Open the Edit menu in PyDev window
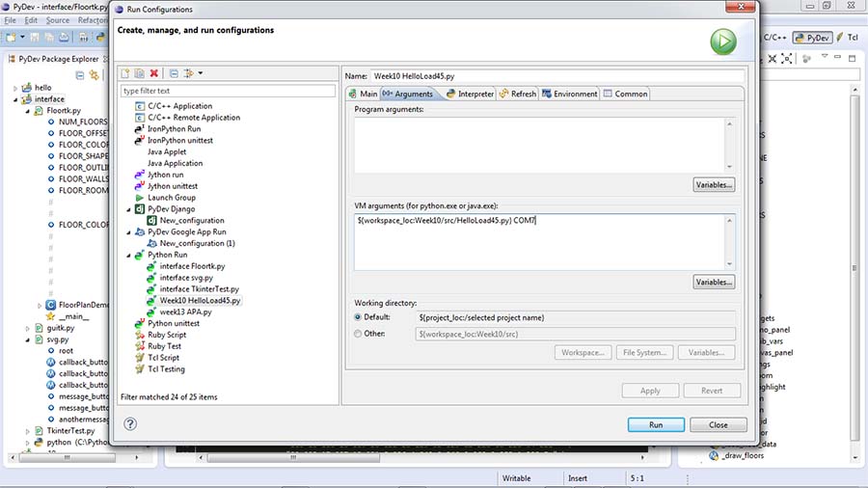Image resolution: width=868 pixels, height=488 pixels. tap(31, 20)
